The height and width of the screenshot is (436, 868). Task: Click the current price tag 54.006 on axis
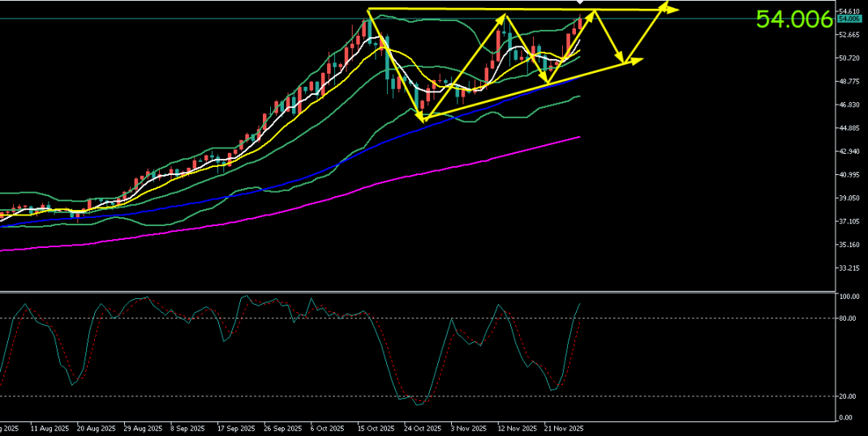click(849, 19)
